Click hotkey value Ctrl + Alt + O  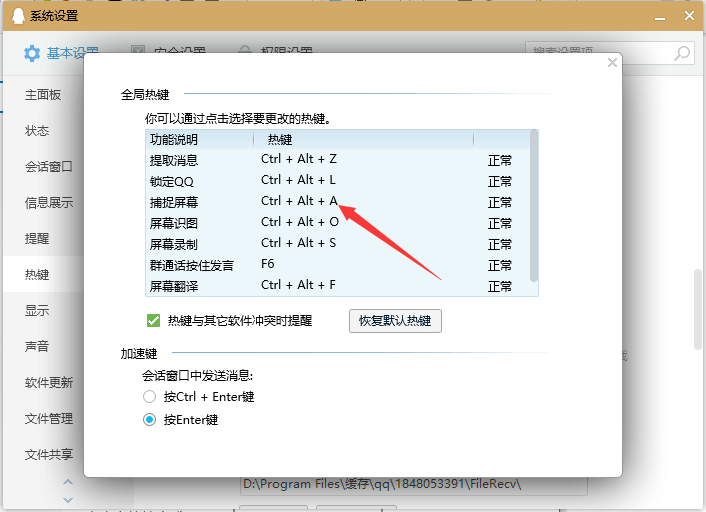(300, 222)
